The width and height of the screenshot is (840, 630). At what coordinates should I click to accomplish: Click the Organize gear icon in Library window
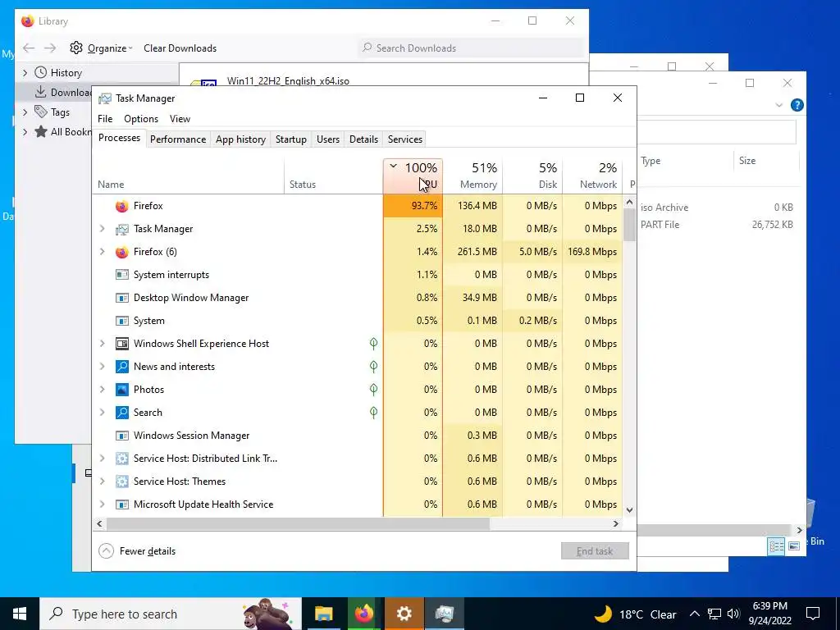pos(76,48)
